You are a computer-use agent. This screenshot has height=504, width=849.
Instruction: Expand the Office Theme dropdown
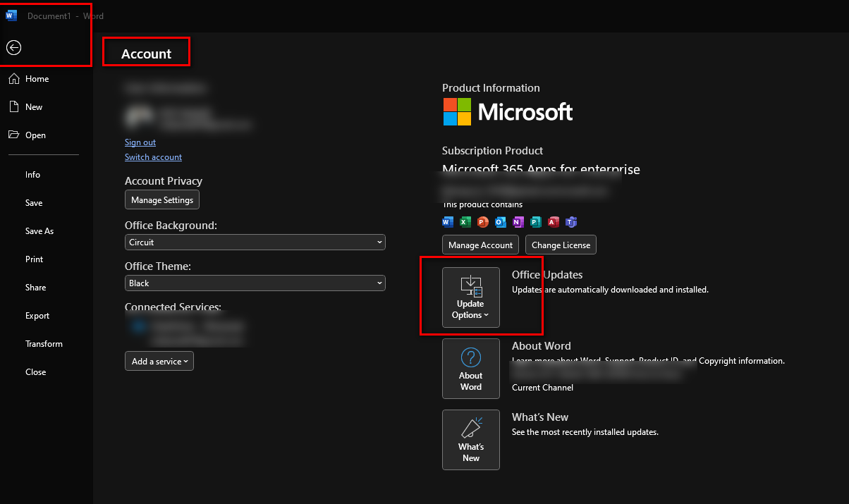[255, 283]
